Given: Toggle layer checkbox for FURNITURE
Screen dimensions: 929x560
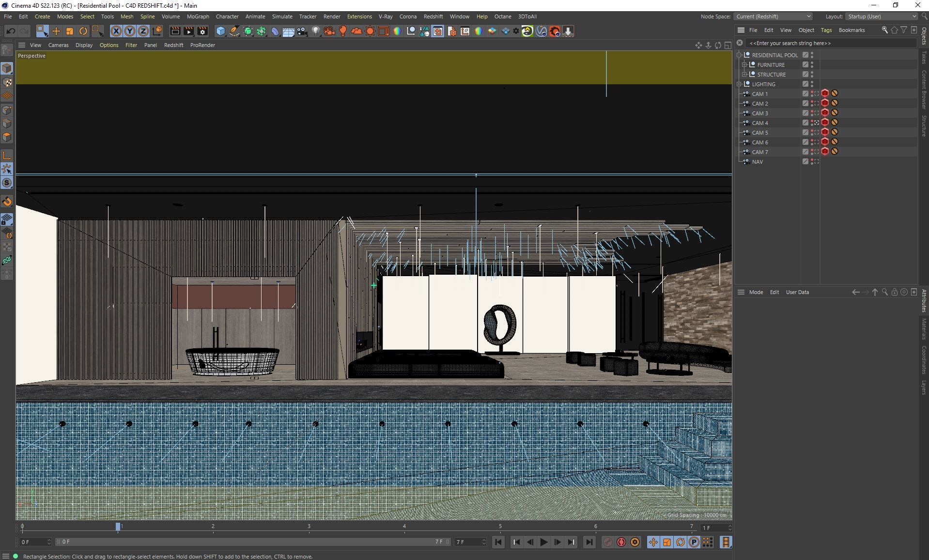Looking at the screenshot, I should tap(805, 65).
